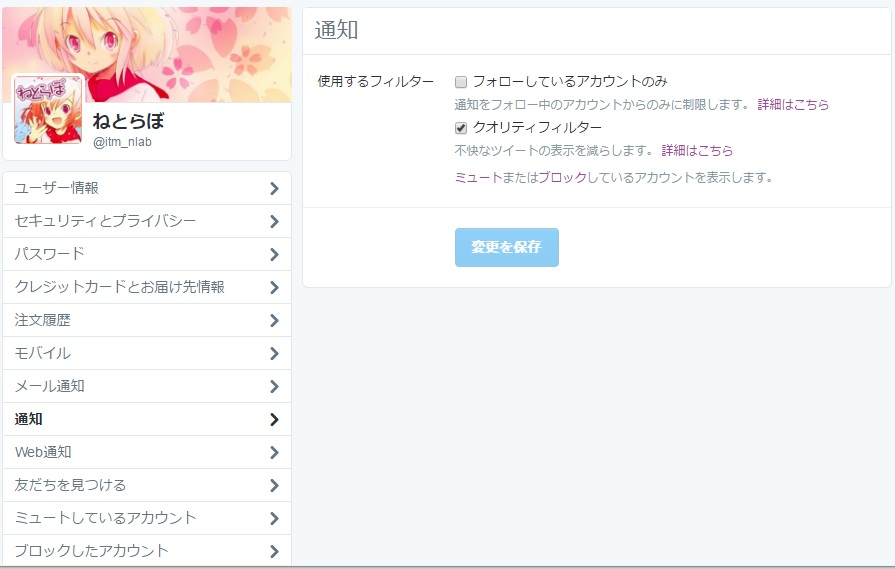Open 詳細はこちら link for quality filter
The width and height of the screenshot is (895, 569).
697,151
